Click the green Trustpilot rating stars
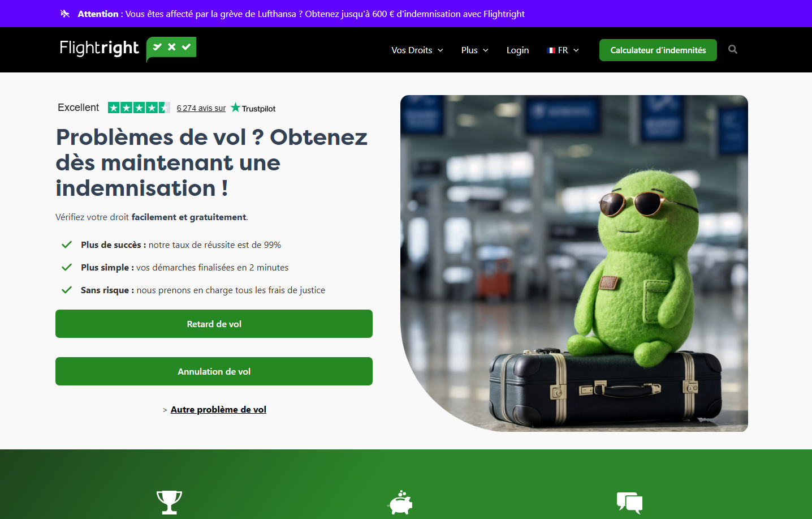Viewport: 812px width, 519px height. tap(139, 108)
